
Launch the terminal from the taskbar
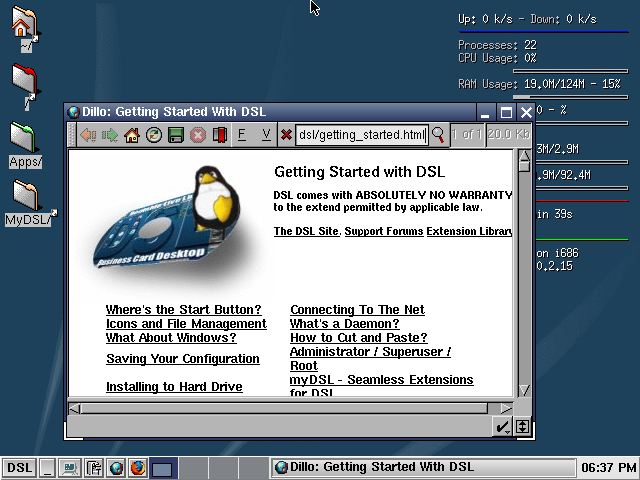click(69, 468)
